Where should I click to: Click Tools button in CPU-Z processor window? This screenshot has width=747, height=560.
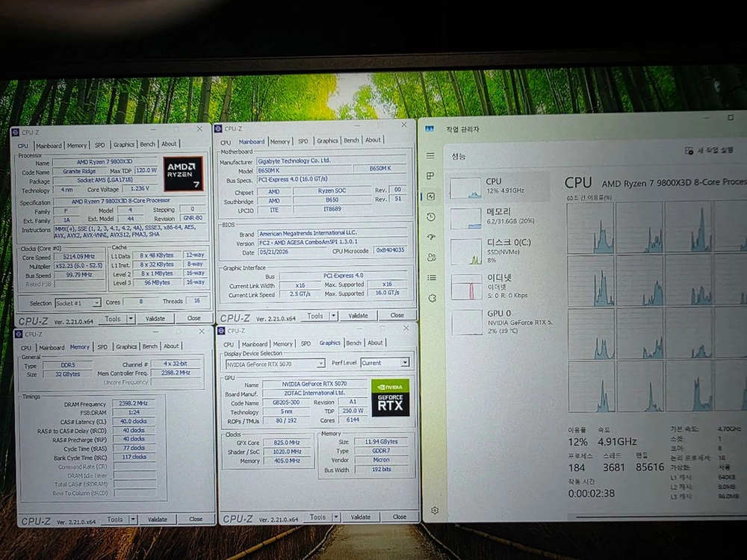(x=113, y=319)
